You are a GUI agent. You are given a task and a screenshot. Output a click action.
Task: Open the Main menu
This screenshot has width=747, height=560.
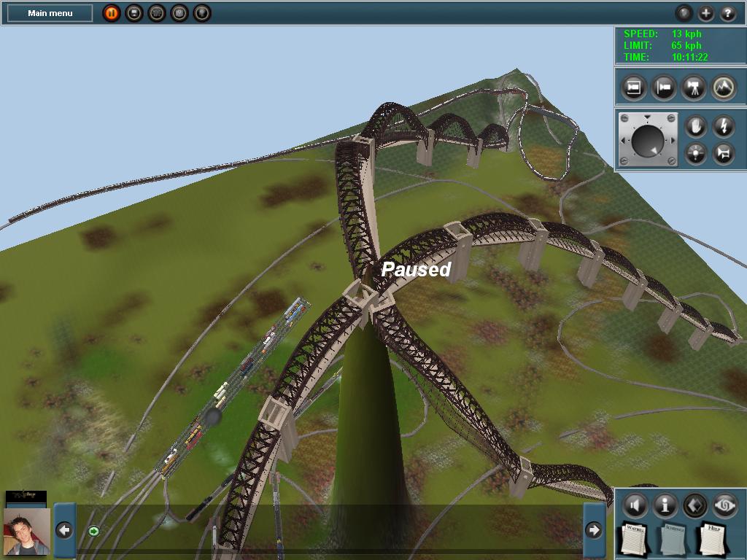(50, 13)
